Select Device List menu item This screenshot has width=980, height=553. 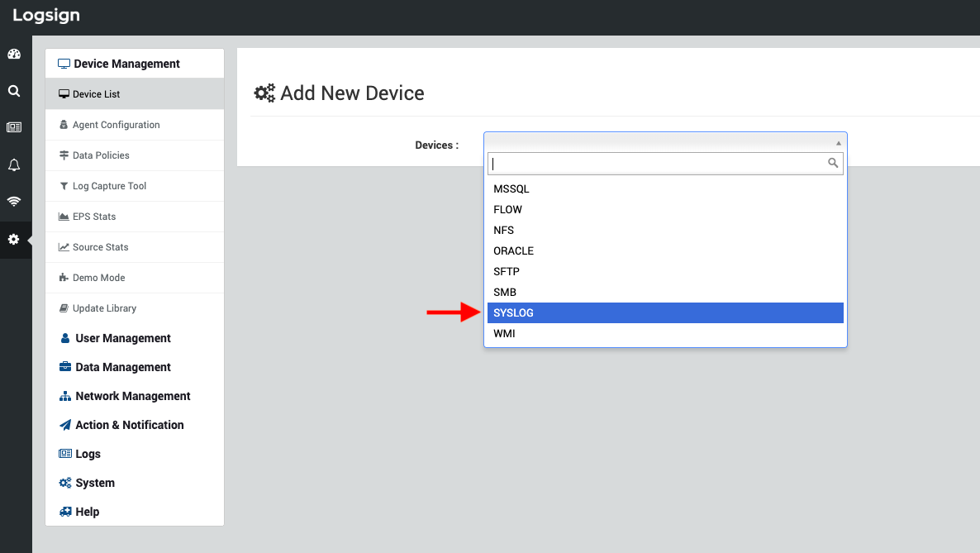(x=135, y=94)
